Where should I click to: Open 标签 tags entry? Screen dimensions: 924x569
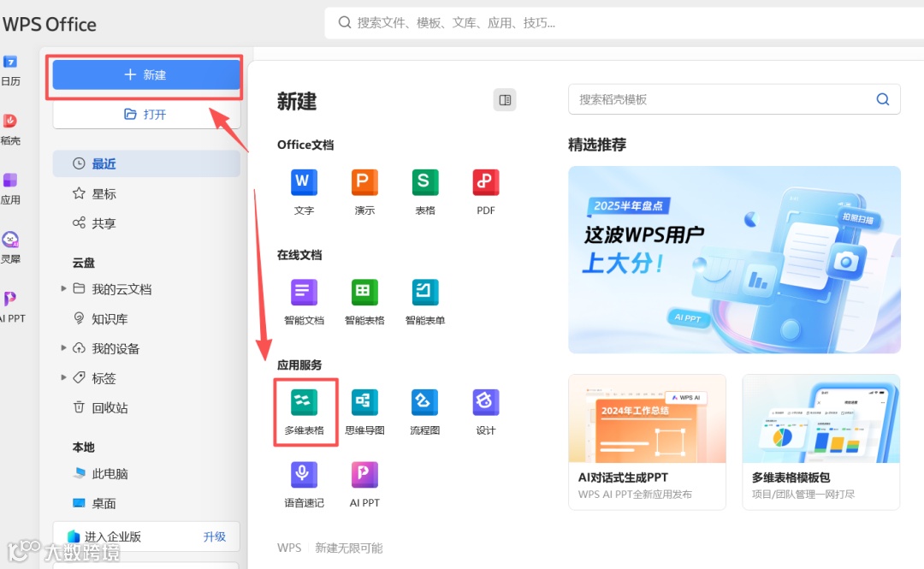104,378
